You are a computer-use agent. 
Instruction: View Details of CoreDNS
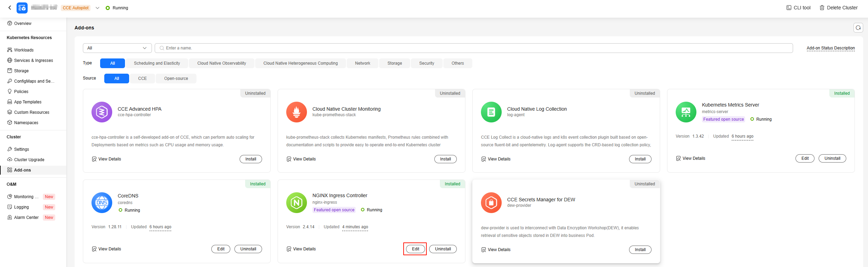(x=107, y=249)
